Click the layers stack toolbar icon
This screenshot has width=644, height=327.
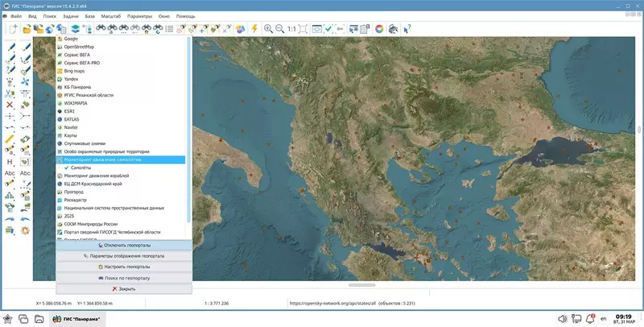pyautogui.click(x=75, y=29)
